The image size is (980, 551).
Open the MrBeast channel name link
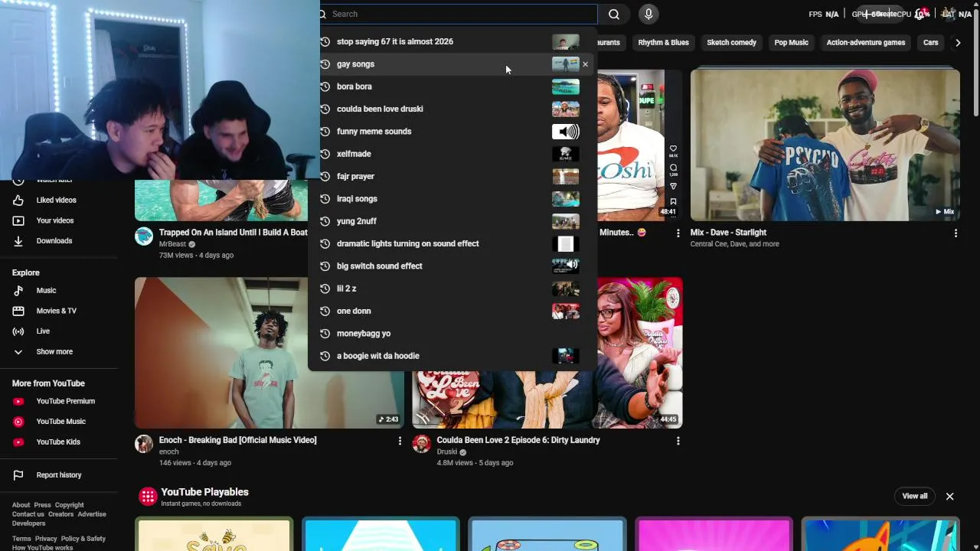click(173, 244)
